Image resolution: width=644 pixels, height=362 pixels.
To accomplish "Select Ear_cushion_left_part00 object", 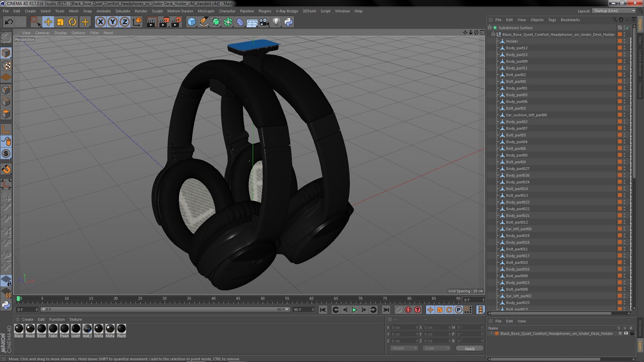I will [526, 115].
